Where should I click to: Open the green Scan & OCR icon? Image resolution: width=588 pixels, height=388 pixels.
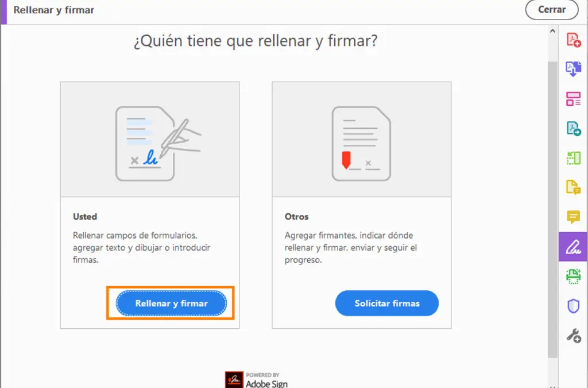pyautogui.click(x=574, y=276)
